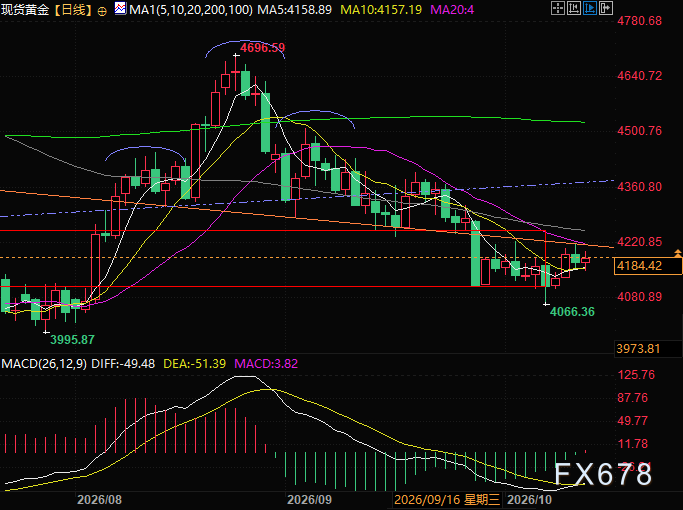
Task: Click the 4640.72 axis price level
Action: (639, 76)
